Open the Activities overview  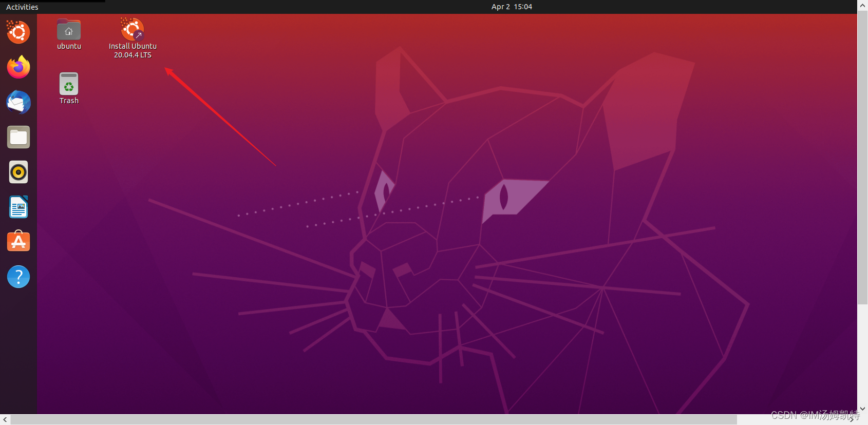point(22,7)
